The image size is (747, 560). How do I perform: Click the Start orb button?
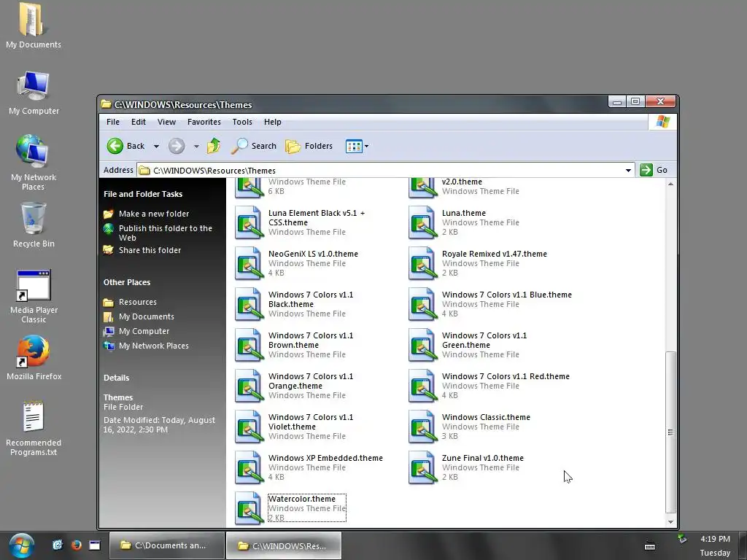pos(21,545)
